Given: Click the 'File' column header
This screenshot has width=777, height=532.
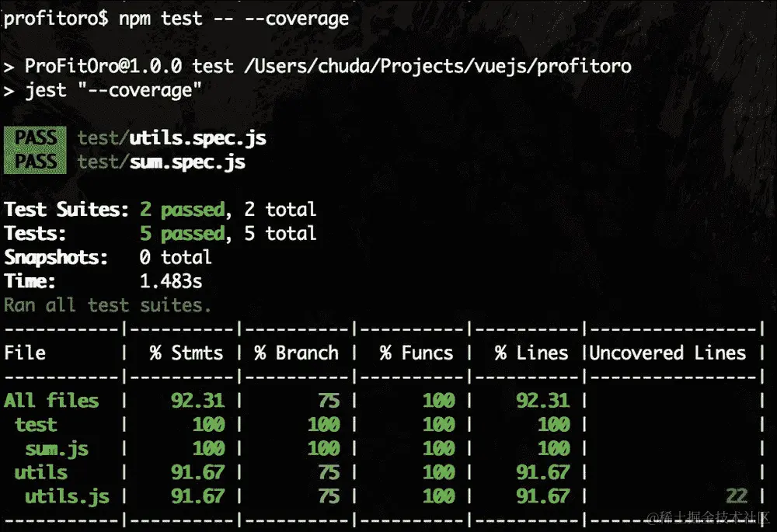Looking at the screenshot, I should [25, 353].
